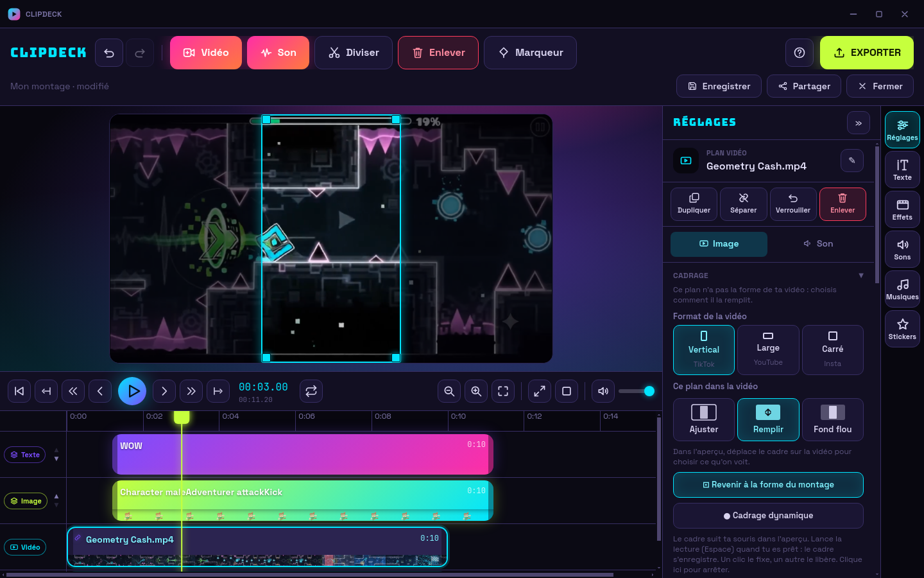Step back one frame

point(100,391)
